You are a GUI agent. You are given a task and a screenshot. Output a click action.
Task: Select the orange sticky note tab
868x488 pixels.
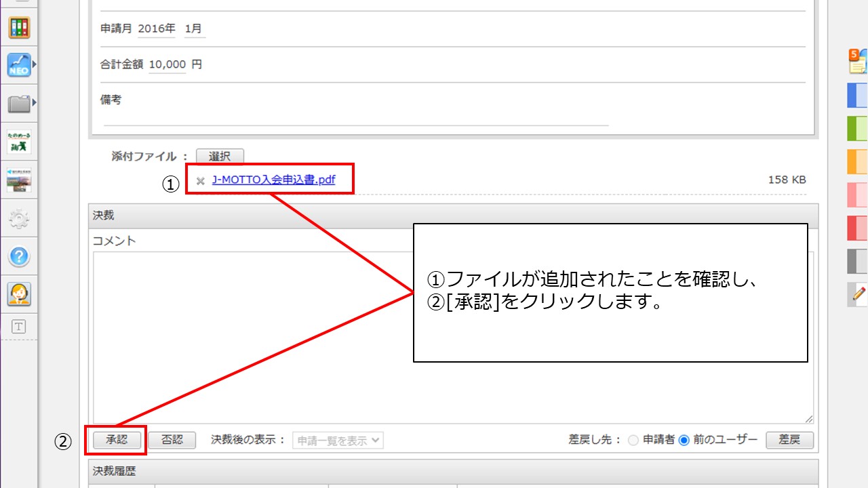pos(858,162)
